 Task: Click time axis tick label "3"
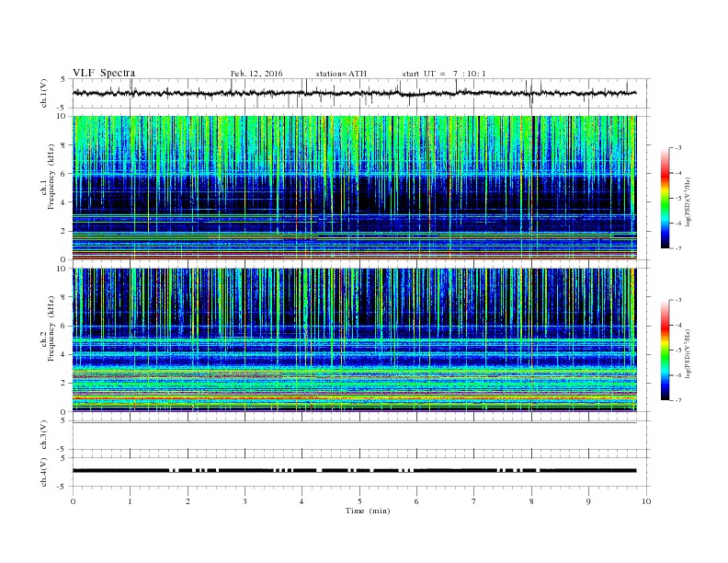pyautogui.click(x=245, y=501)
